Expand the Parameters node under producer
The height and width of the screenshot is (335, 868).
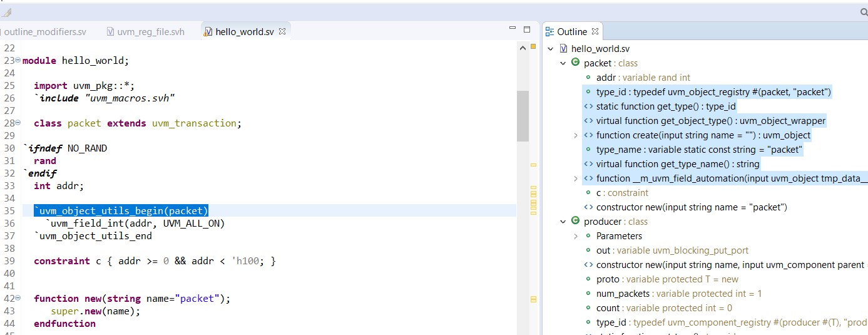[576, 236]
